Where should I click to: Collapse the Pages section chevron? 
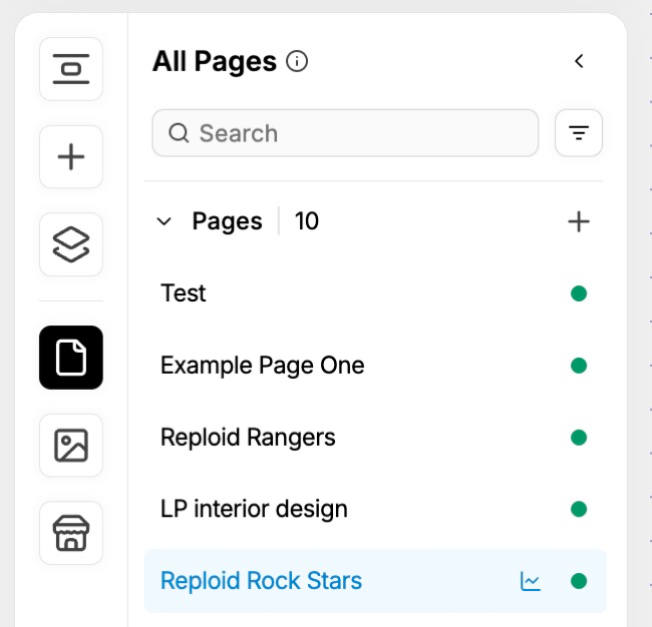tap(165, 222)
